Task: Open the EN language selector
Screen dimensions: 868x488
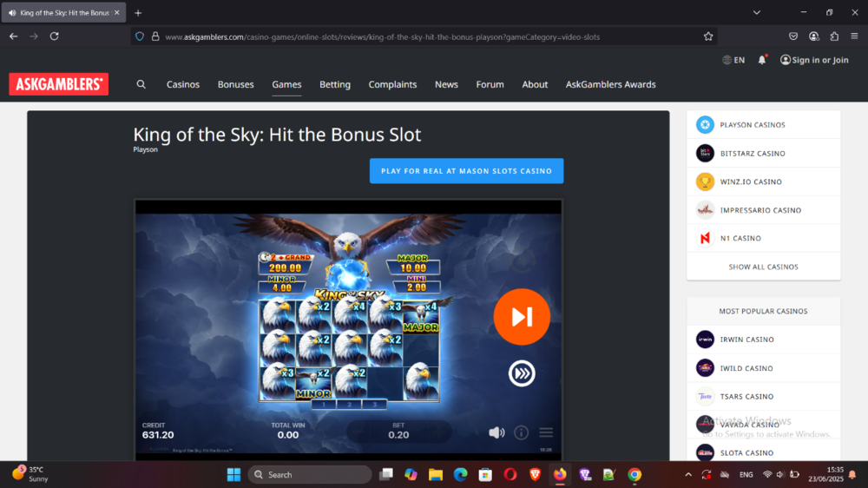Action: pos(733,60)
